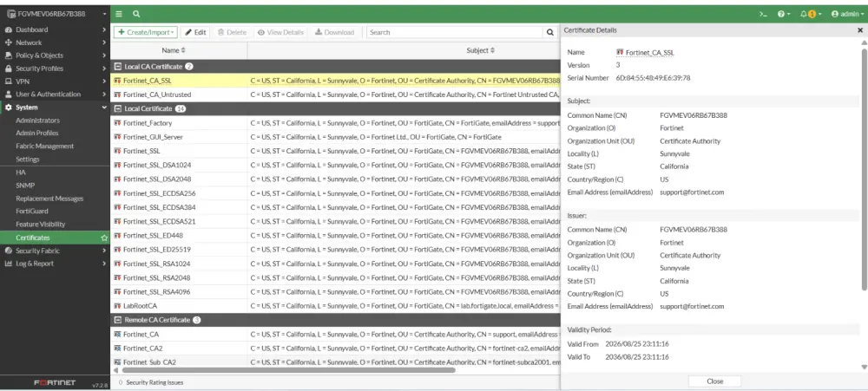Select the Fortinet_CA2 remote certificate row
Viewport: 868px width, 391px height.
(x=335, y=349)
